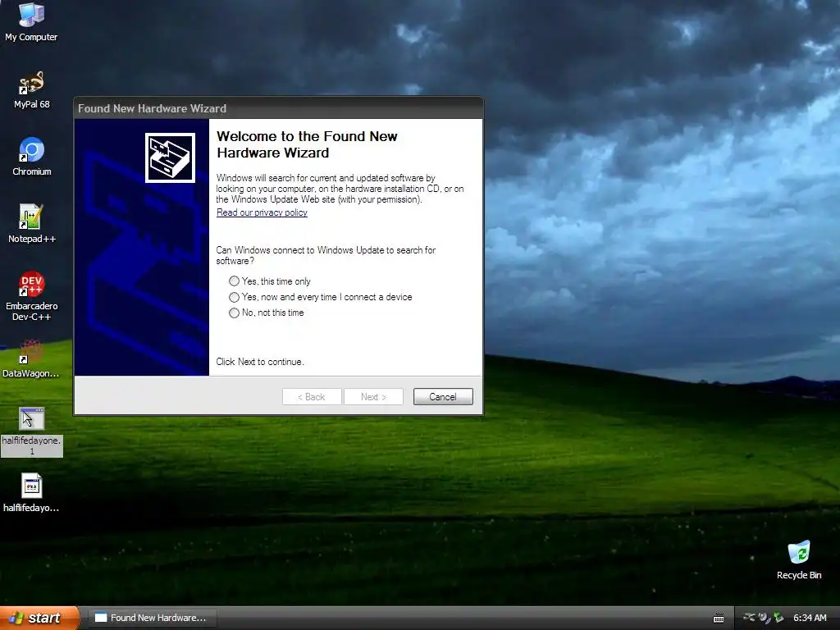Viewport: 840px width, 630px height.
Task: Click the scissors-shaped tray icon
Action: coord(749,618)
